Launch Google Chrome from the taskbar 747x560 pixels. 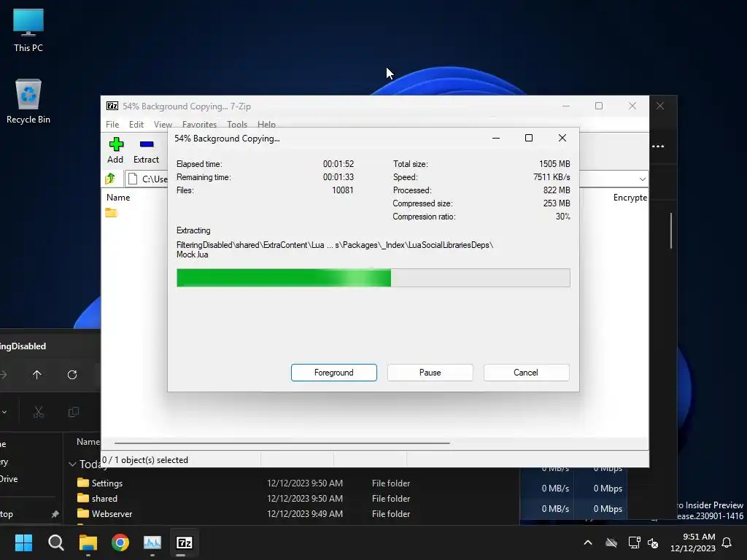(x=120, y=542)
